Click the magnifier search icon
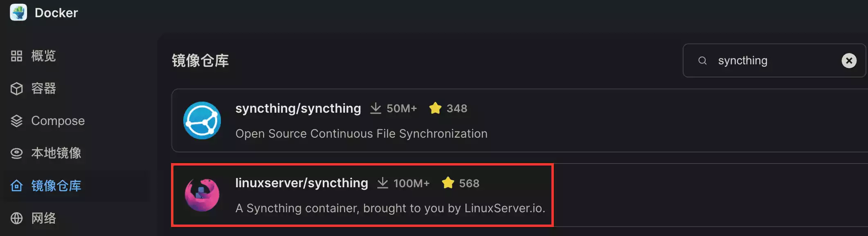 click(x=702, y=61)
